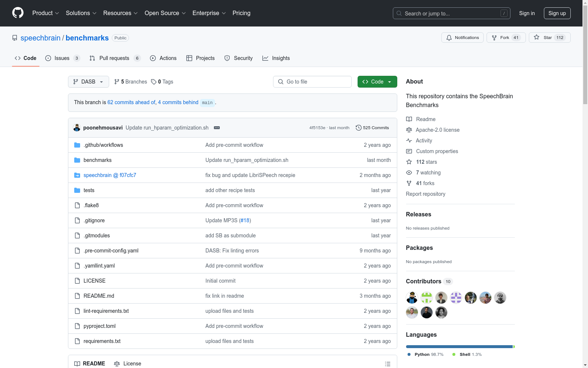Click poonehmousavi's avatar in the commit bar
588x368 pixels.
77,128
